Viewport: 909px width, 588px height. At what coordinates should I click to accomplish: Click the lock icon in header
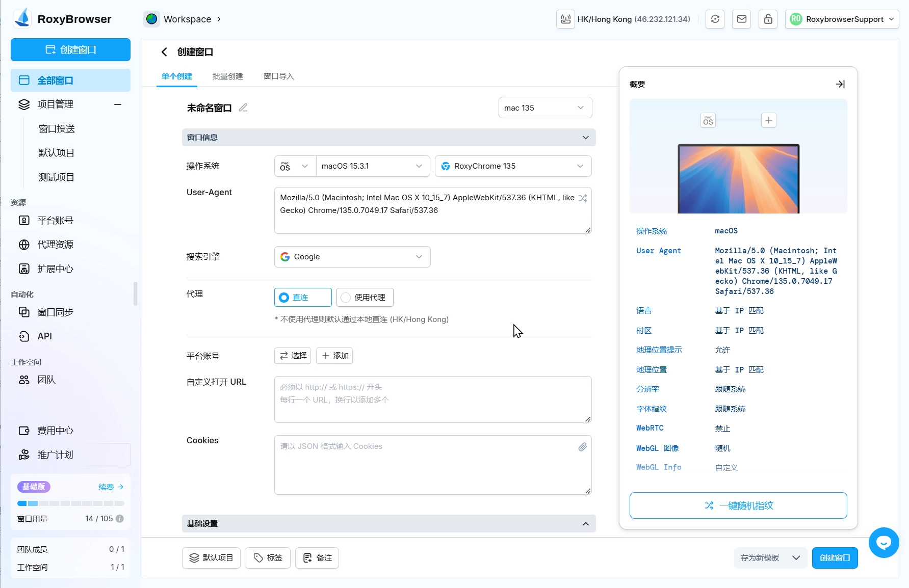coord(768,19)
